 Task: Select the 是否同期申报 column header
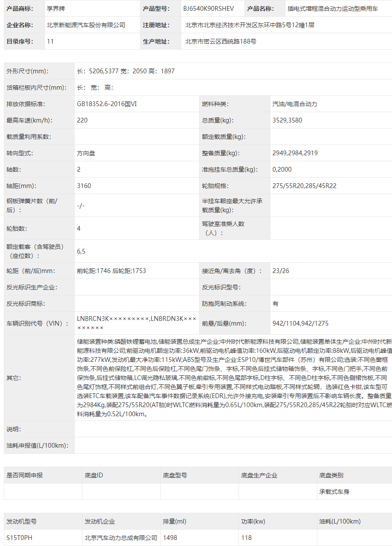(x=25, y=475)
